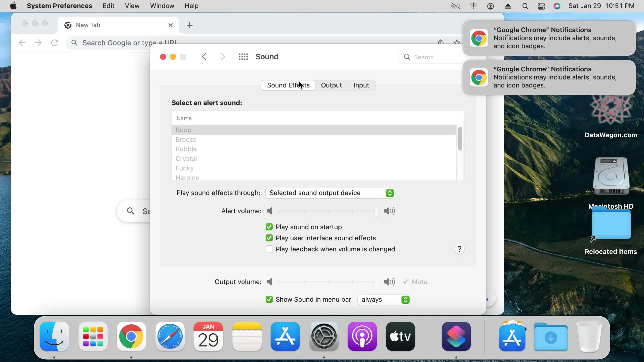Open Podcasts from the Dock
This screenshot has width=644, height=362.
click(x=362, y=336)
